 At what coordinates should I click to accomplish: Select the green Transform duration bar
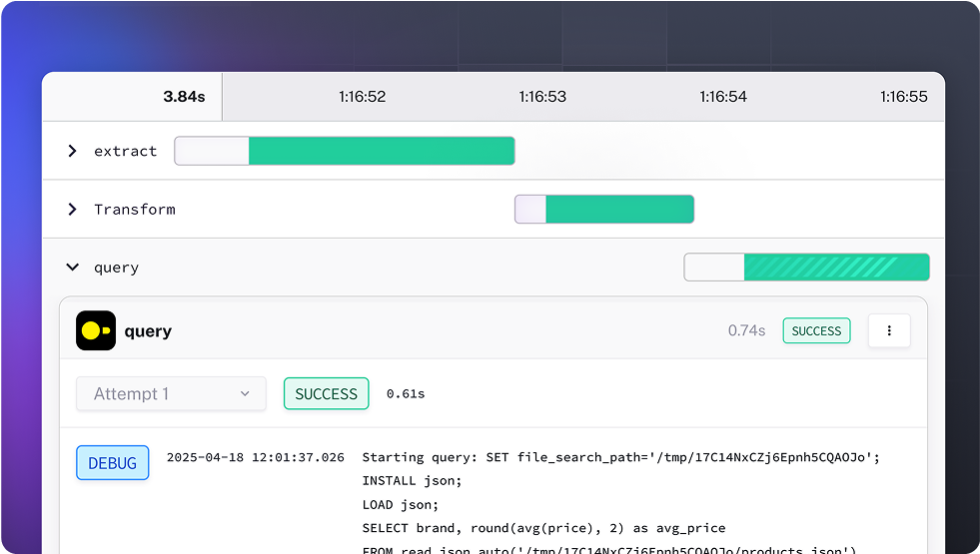(619, 210)
